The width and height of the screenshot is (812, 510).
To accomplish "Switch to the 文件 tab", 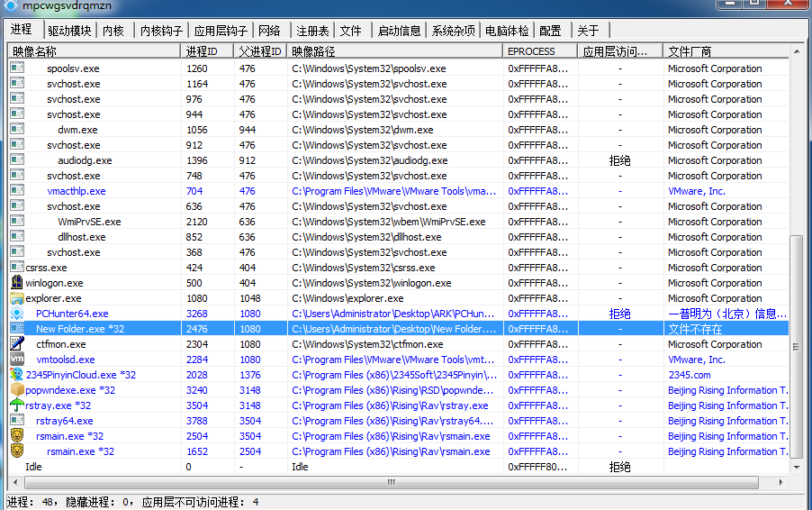I will click(x=350, y=31).
